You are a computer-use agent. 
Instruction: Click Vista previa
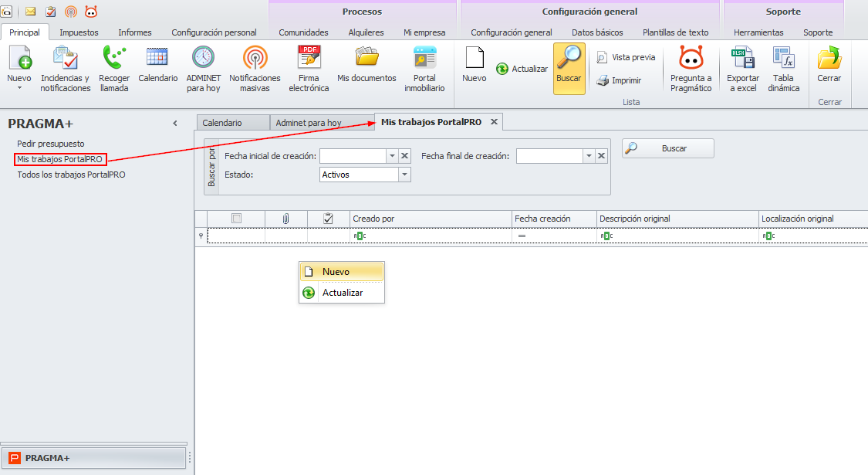(x=626, y=57)
